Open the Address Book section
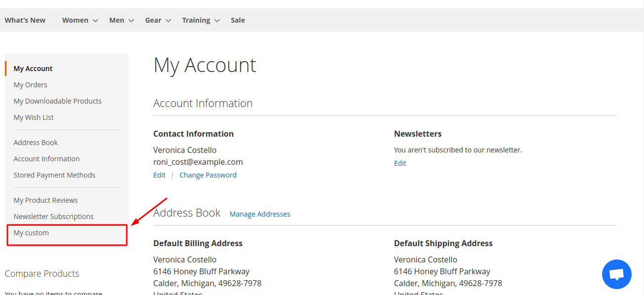The width and height of the screenshot is (644, 295). (x=36, y=142)
